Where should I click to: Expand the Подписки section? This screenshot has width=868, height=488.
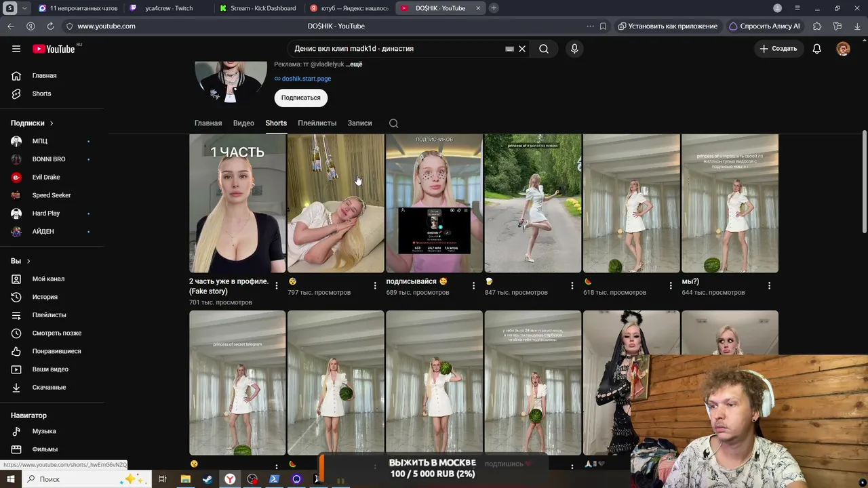tap(32, 123)
